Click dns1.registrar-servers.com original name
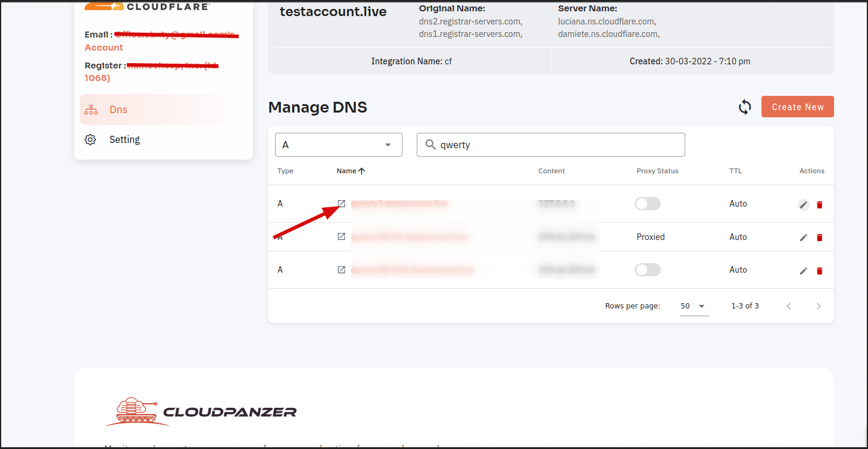 (x=471, y=34)
